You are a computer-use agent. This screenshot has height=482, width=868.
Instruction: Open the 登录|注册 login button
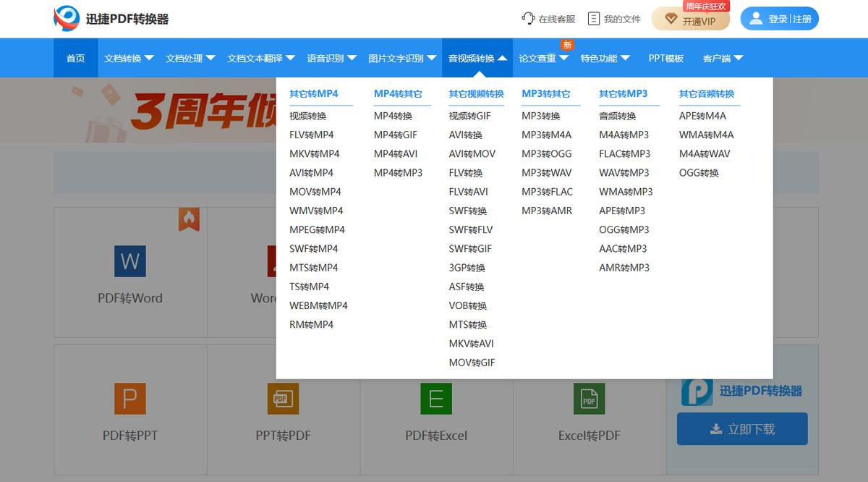click(x=779, y=18)
